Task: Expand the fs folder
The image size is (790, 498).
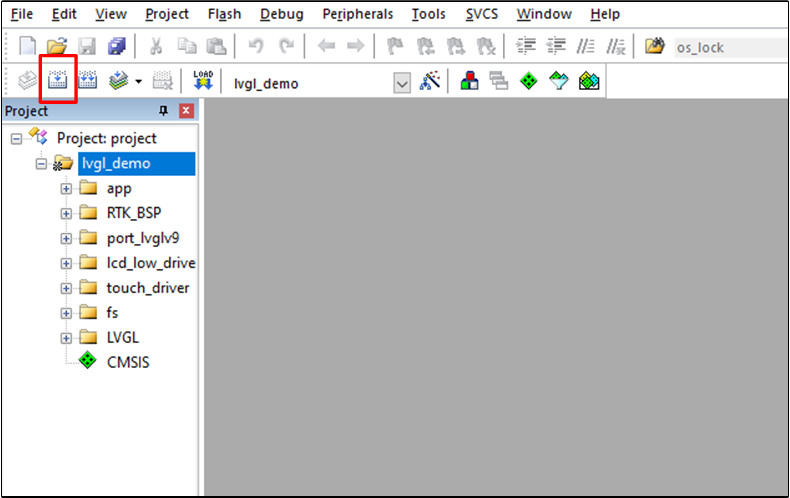Action: pyautogui.click(x=66, y=313)
